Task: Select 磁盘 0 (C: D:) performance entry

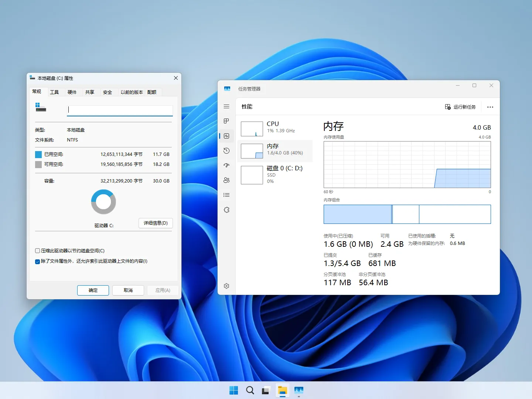Action: (275, 174)
